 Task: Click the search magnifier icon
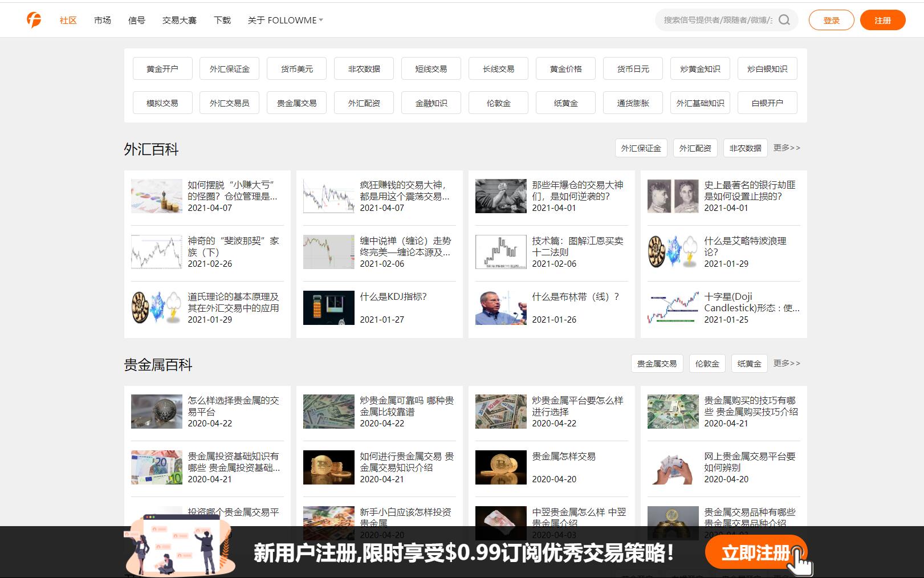[784, 20]
